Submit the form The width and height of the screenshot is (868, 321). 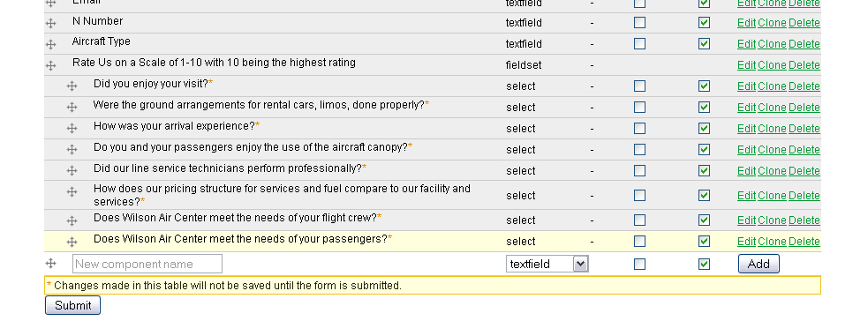72,305
